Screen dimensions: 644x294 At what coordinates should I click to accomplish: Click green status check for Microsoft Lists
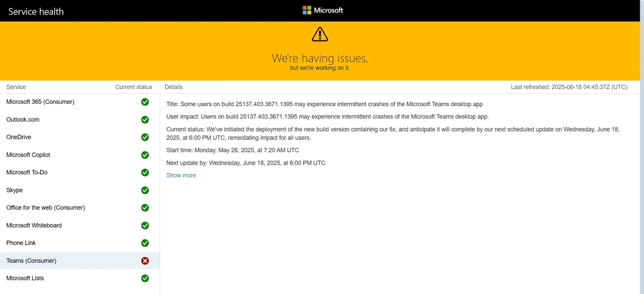tap(145, 278)
